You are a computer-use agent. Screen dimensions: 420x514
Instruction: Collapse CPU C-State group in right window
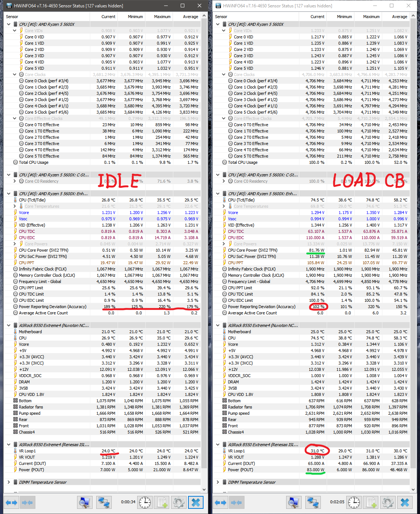pyautogui.click(x=218, y=175)
